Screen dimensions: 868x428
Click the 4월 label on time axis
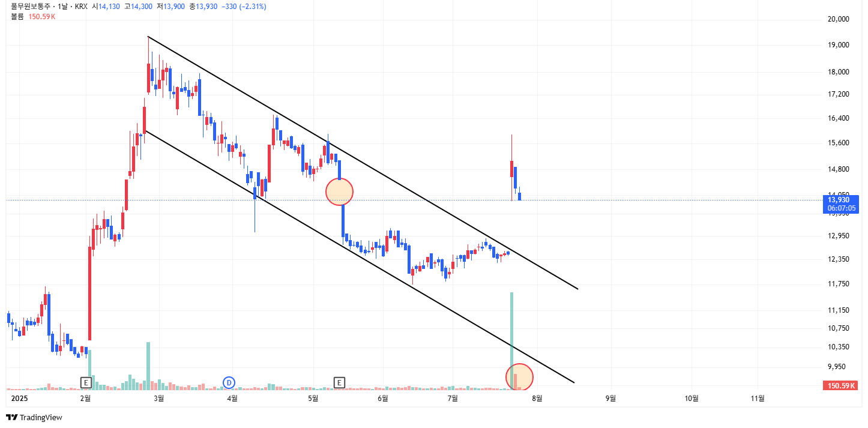click(232, 397)
